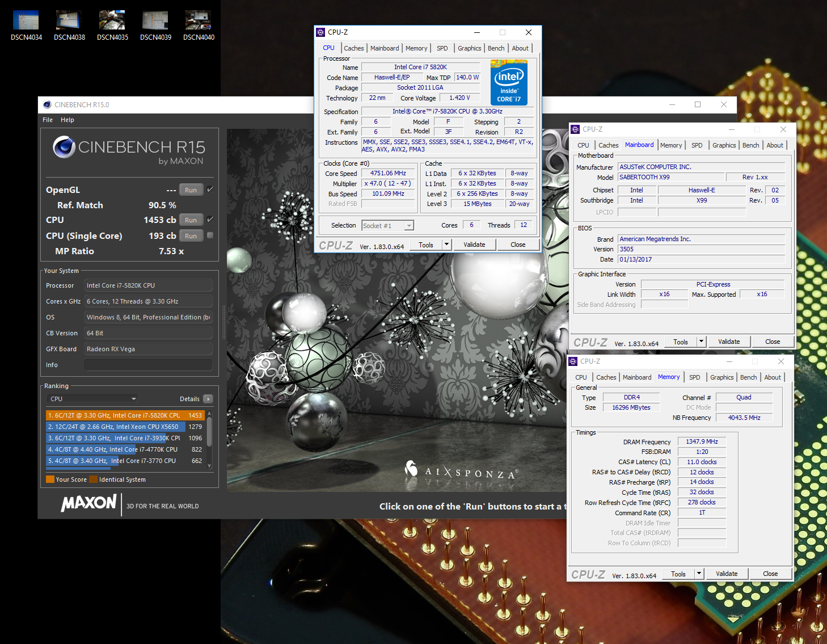Screen dimensions: 827x644
Task: Click the SABERTOOTH X99 model field
Action: [670, 177]
